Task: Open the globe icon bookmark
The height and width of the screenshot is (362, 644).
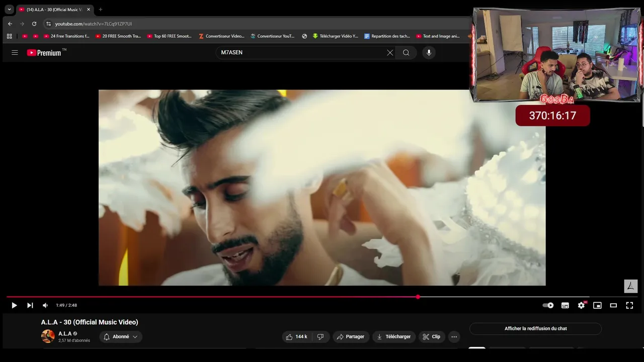Action: coord(304,36)
